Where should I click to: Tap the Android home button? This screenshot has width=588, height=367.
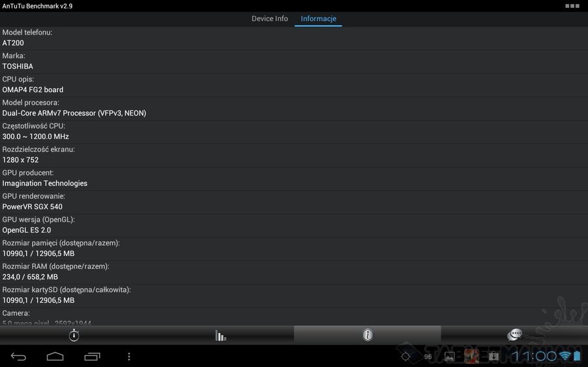pos(55,356)
